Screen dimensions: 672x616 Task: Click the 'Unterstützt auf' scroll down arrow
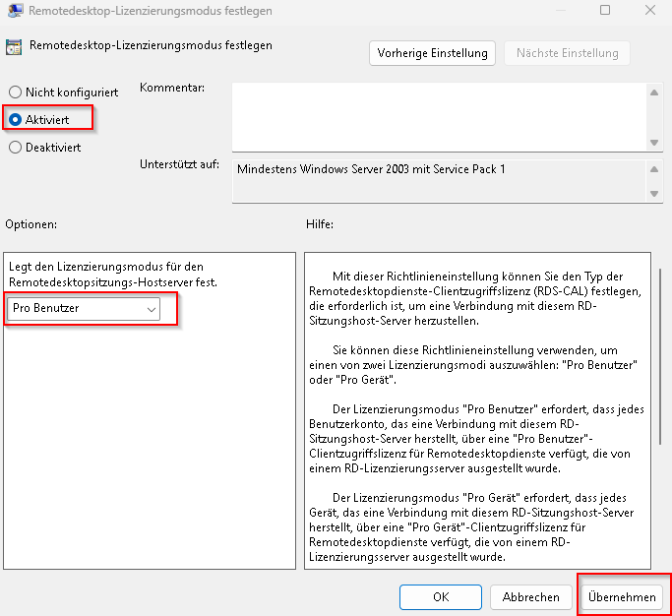pos(654,193)
